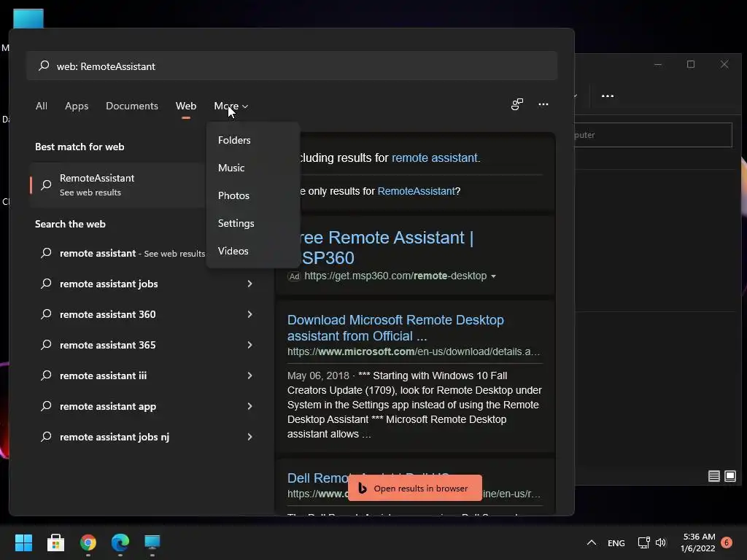The height and width of the screenshot is (560, 747).
Task: Select the Documents search tab
Action: click(132, 106)
